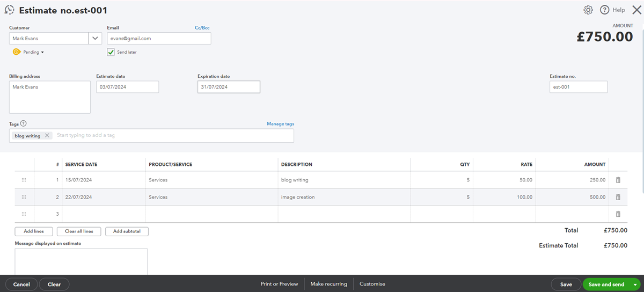
Task: Open Save and send dropdown arrow
Action: click(x=635, y=284)
